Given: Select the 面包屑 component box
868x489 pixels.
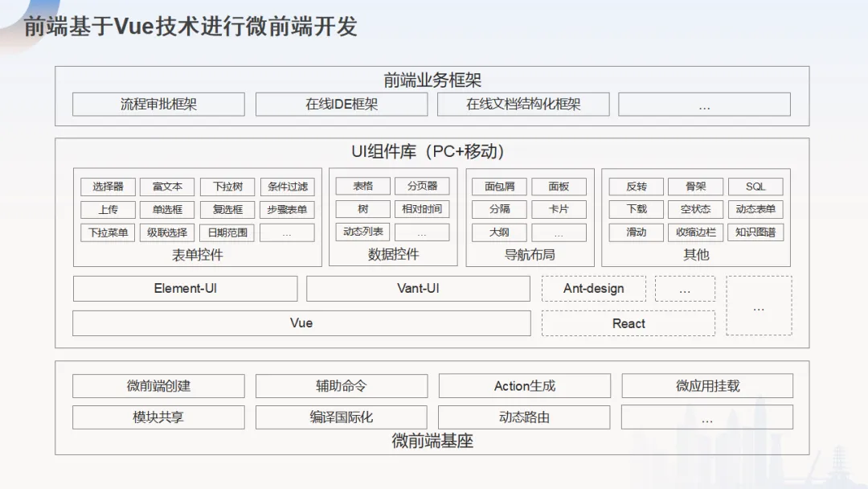Looking at the screenshot, I should point(499,187).
